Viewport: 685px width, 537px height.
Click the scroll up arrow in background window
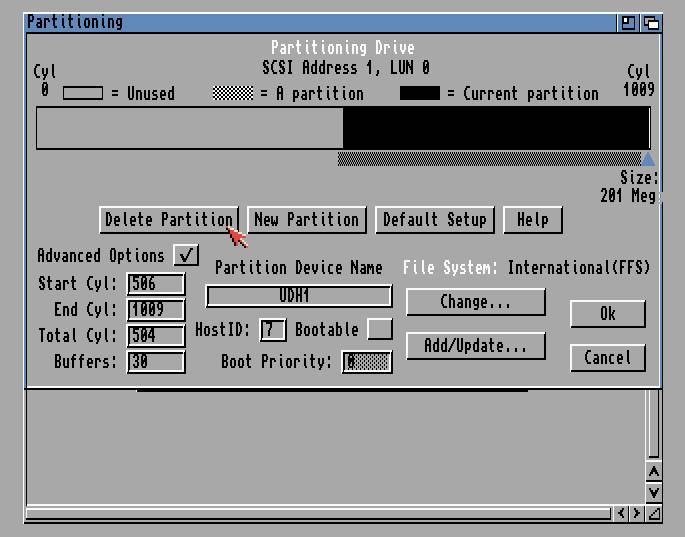[x=653, y=471]
